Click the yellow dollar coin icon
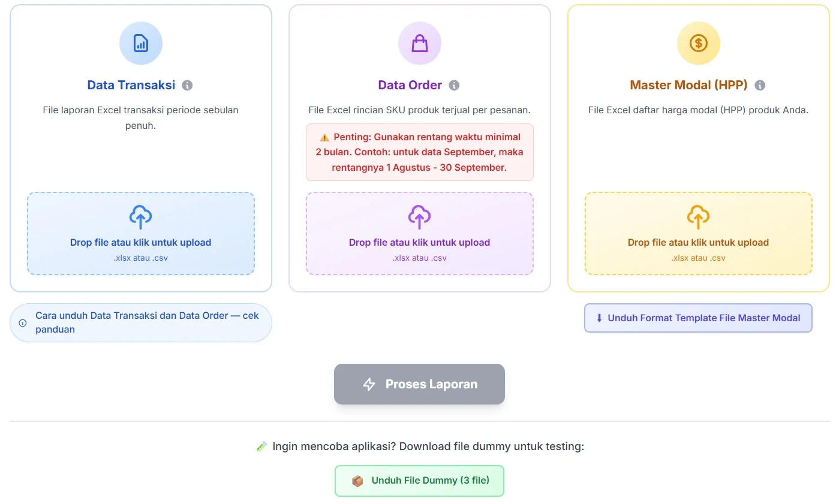839x504 pixels. (x=698, y=43)
